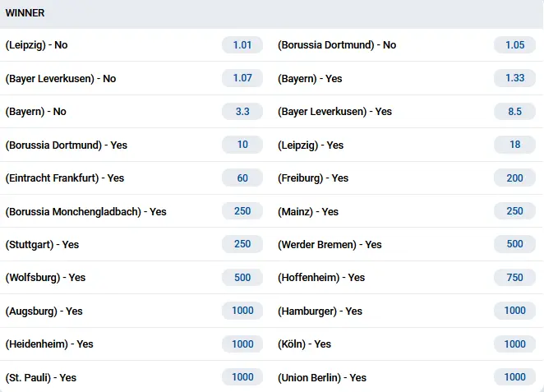
Task: Click Mainz Yes odds 250
Action: 514,211
